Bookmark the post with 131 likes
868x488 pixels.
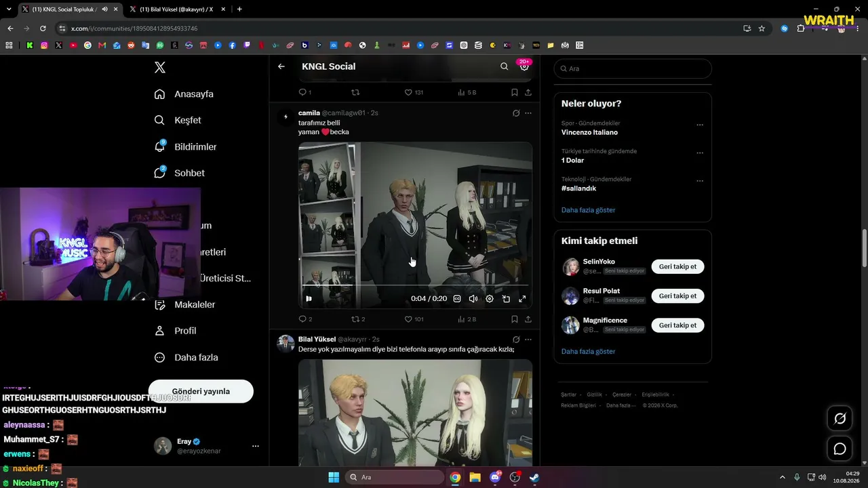coord(515,92)
